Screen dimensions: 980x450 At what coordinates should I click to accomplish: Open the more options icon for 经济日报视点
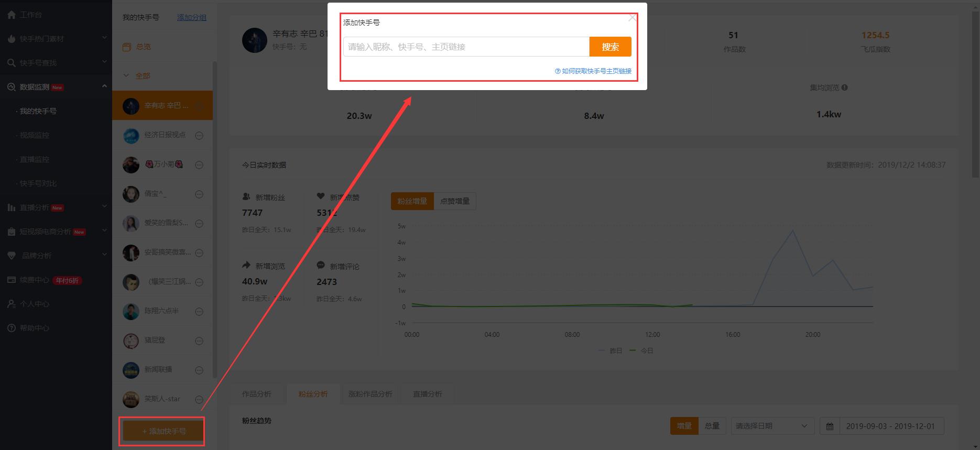pyautogui.click(x=199, y=136)
